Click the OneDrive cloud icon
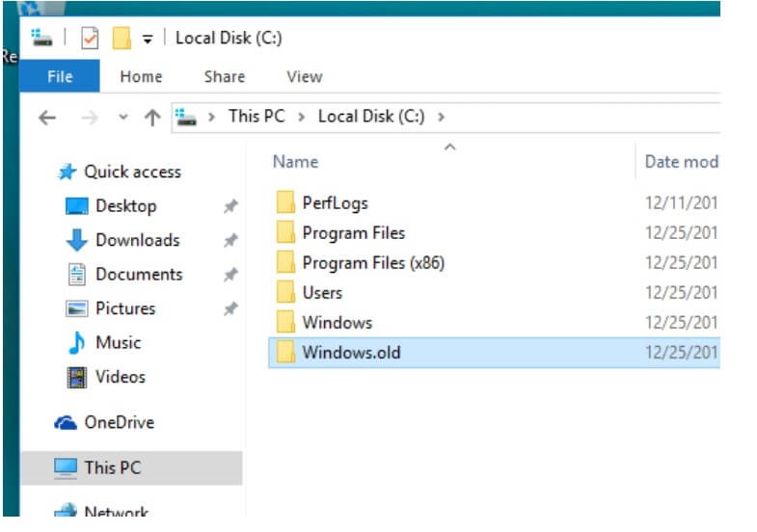Viewport: 757px width, 532px height. 66,423
